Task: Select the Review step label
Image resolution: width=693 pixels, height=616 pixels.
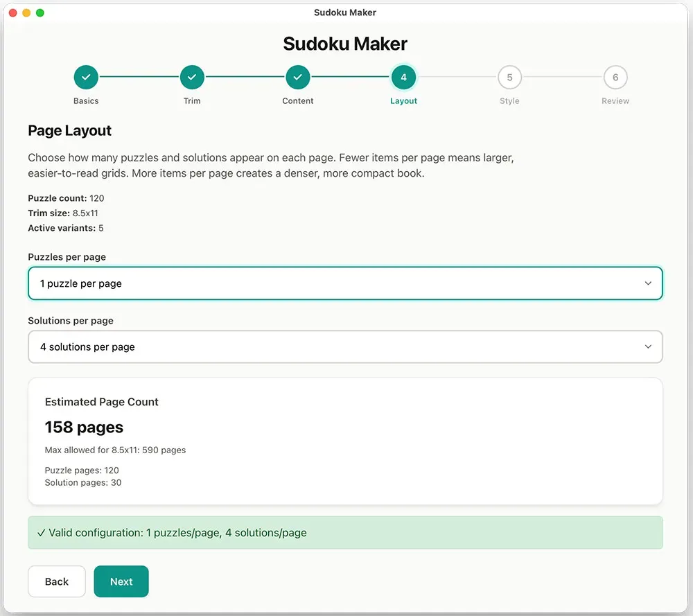Action: click(x=615, y=100)
